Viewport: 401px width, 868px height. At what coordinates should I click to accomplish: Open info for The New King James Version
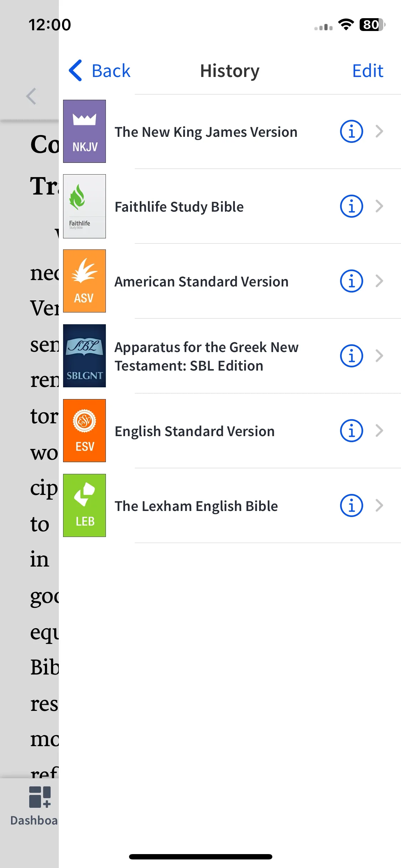351,131
